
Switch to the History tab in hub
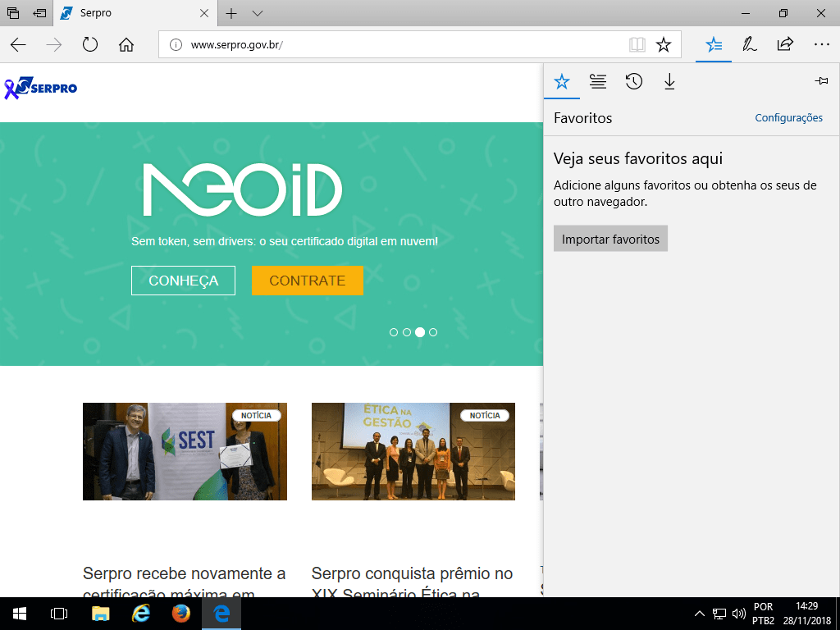tap(633, 81)
